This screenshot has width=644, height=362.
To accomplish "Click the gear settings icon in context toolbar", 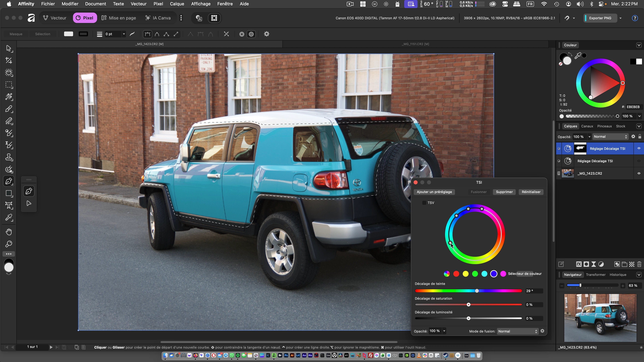I will 266,34.
